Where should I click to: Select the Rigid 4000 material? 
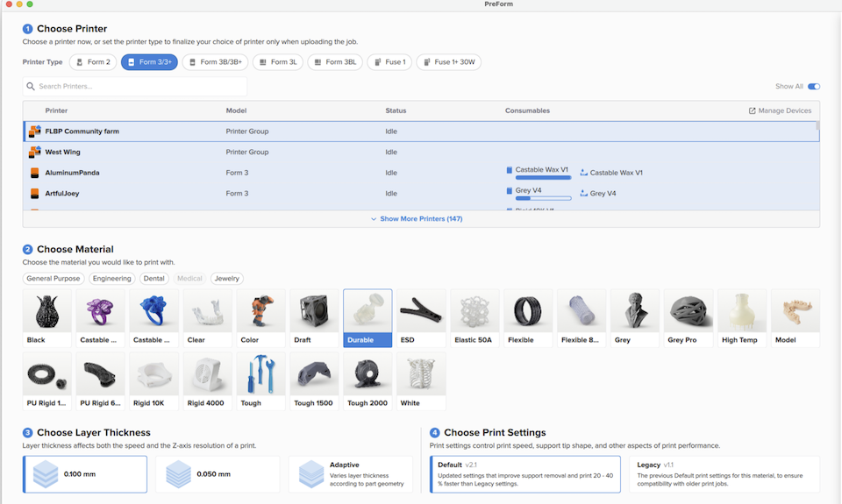point(207,381)
